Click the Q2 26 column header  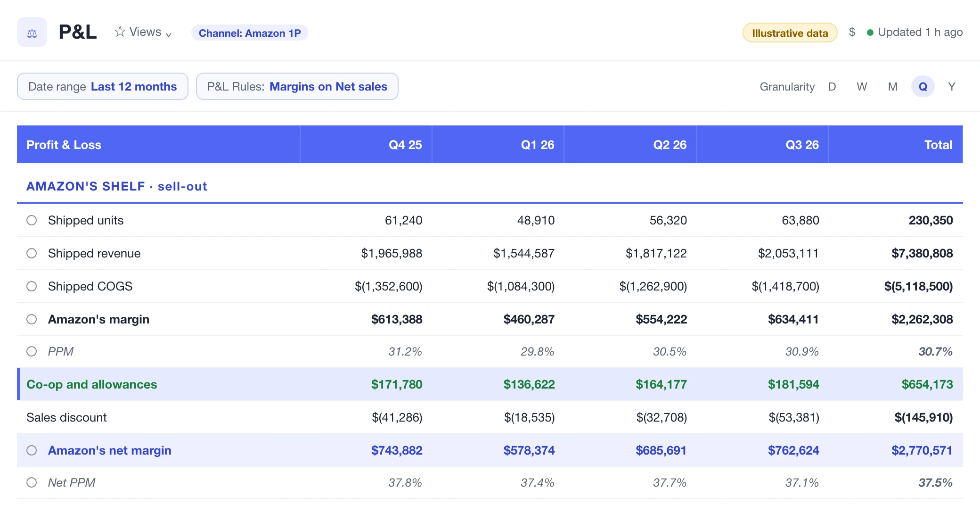tap(630, 144)
